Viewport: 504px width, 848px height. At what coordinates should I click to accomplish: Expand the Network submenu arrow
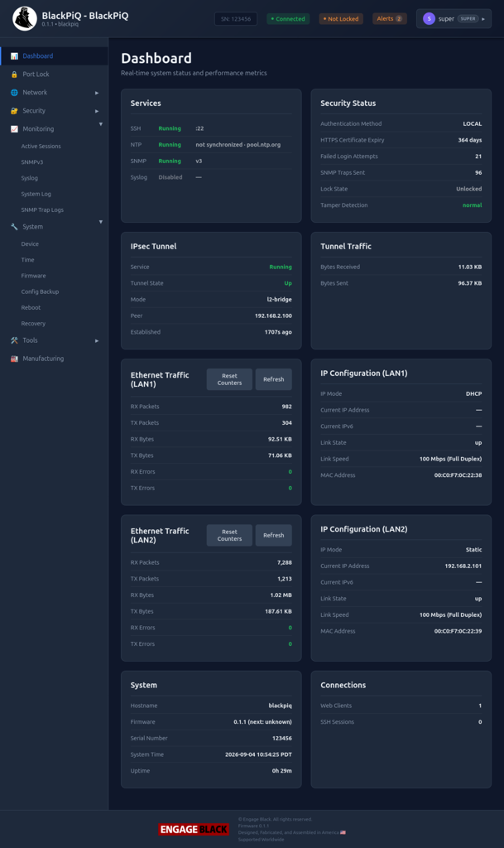point(97,93)
